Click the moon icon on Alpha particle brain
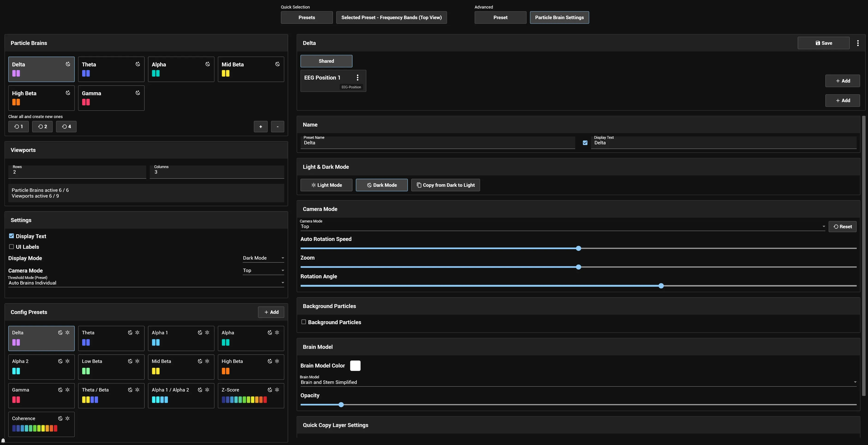The width and height of the screenshot is (868, 445). (208, 64)
